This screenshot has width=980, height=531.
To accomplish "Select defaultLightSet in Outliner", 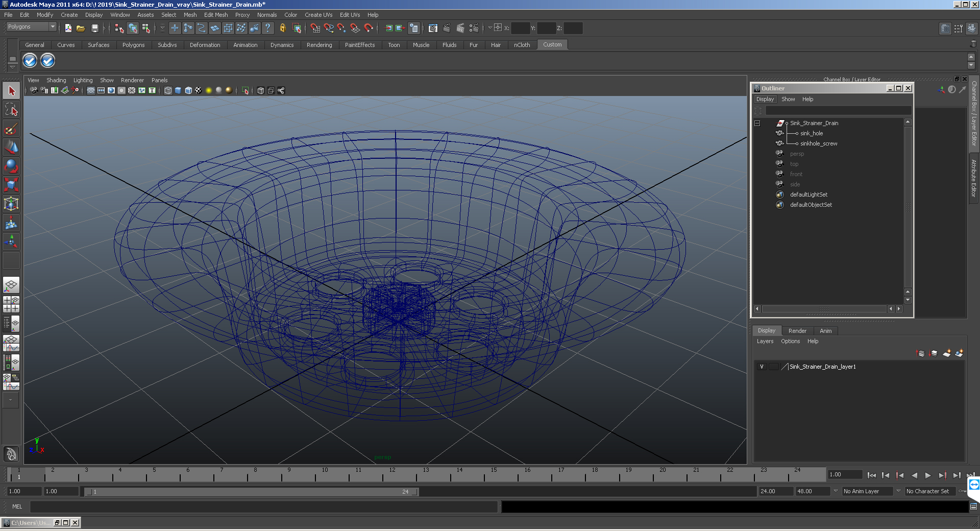I will pos(808,195).
